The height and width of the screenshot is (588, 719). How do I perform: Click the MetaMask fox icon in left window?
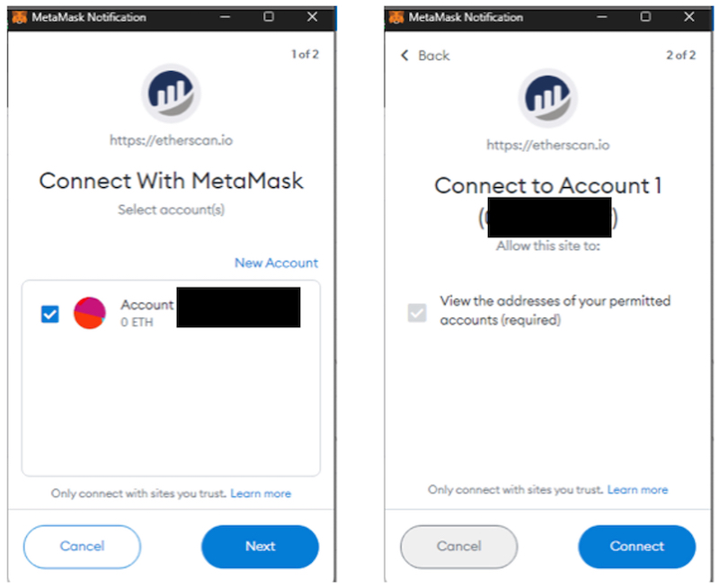19,17
